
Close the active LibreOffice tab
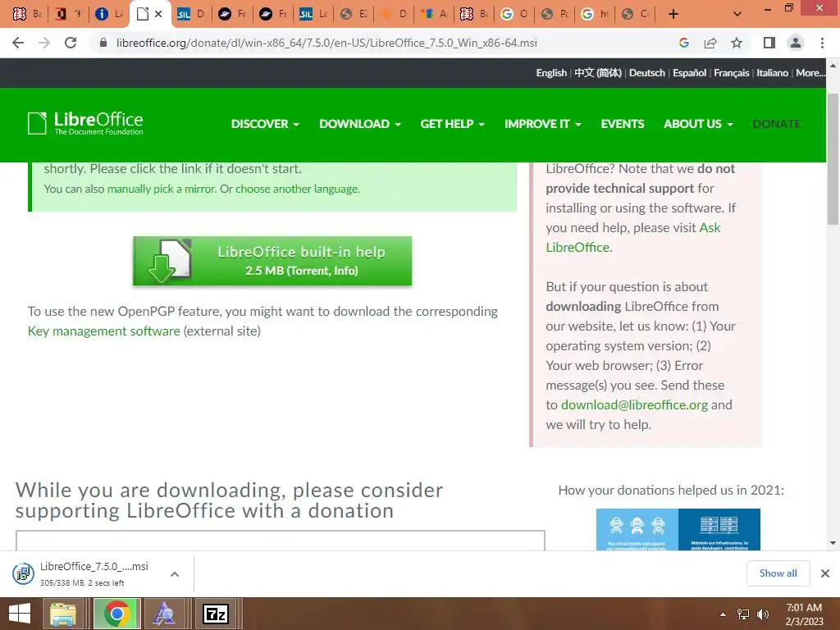(158, 14)
